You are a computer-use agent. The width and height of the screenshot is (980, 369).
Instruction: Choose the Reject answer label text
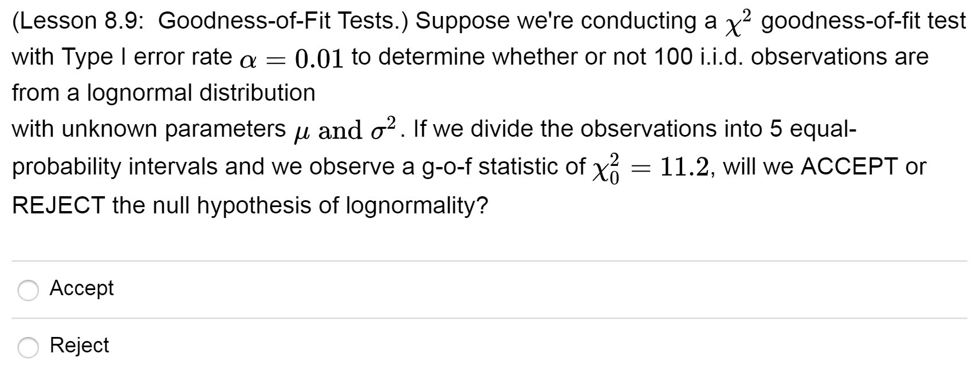click(x=79, y=345)
